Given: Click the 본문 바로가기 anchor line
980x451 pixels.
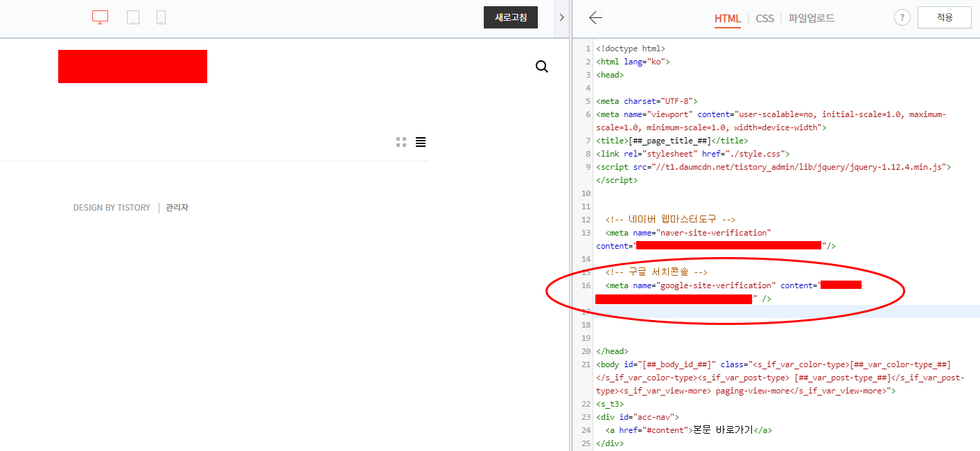Looking at the screenshot, I should tap(688, 430).
